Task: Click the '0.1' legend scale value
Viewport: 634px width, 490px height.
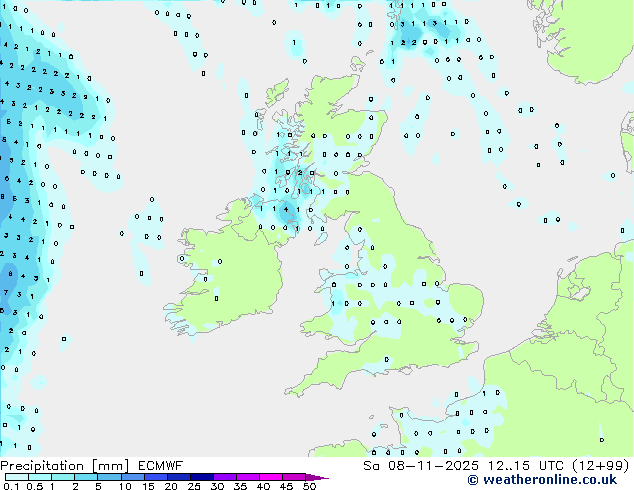Action: (11, 486)
